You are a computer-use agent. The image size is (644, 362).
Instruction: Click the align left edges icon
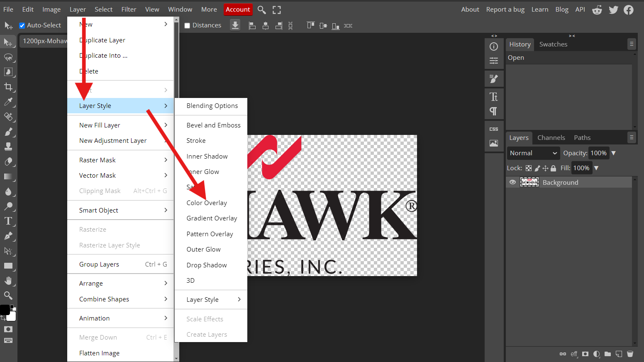[x=252, y=26]
